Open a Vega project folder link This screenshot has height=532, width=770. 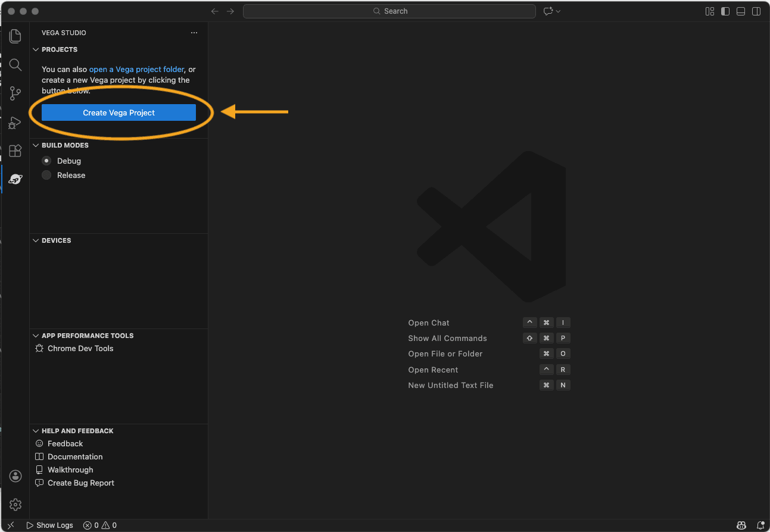[x=136, y=69]
